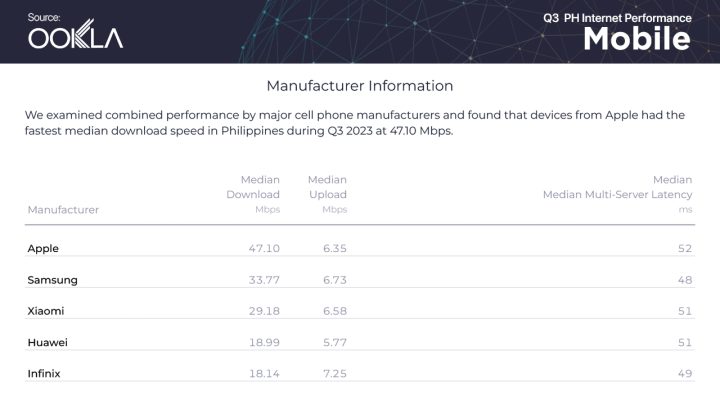Image resolution: width=720 pixels, height=405 pixels.
Task: Click Samsung's upload value 6.73
Action: coord(335,280)
